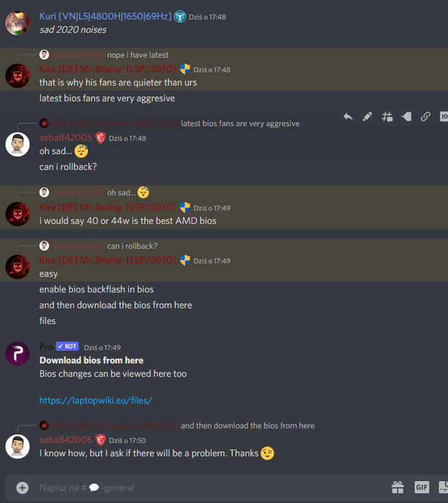Click the mark unread tag icon

pos(407,117)
